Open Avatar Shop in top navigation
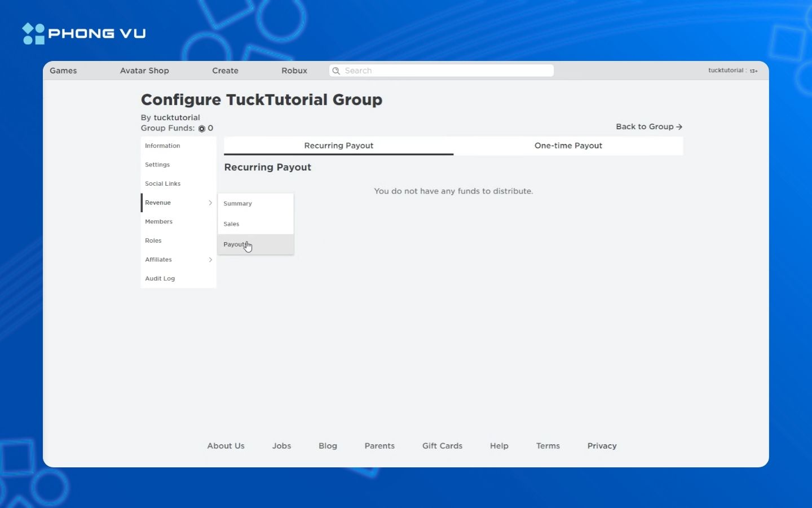This screenshot has height=508, width=812. 144,71
